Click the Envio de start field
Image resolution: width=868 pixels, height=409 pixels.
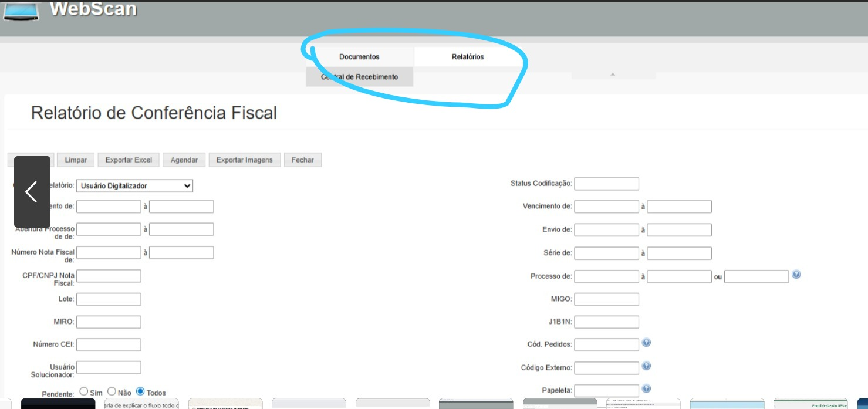(x=606, y=230)
